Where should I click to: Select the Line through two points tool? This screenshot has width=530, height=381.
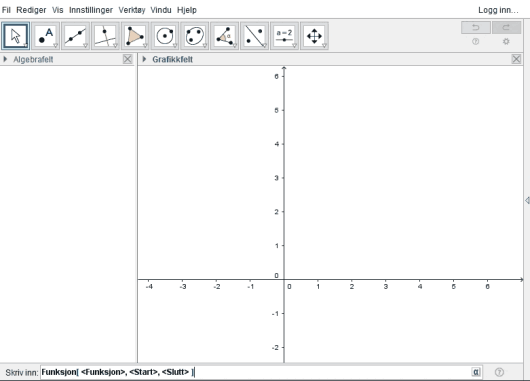click(x=75, y=36)
